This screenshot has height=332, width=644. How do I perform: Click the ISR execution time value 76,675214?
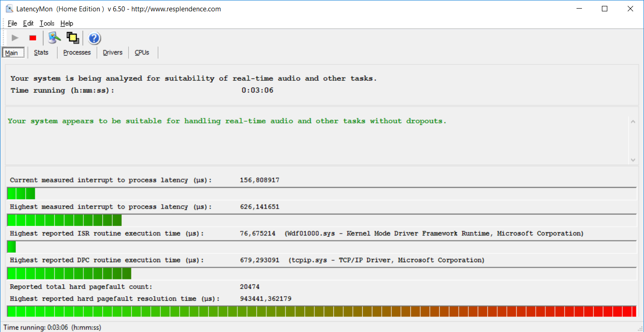(x=258, y=234)
